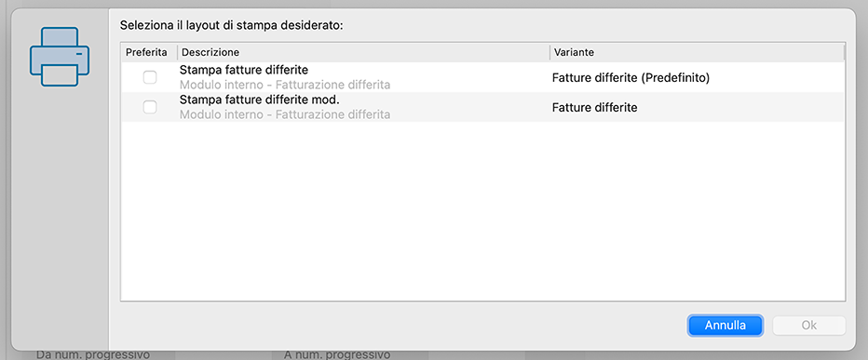The height and width of the screenshot is (360, 868).
Task: Cancel the dialog with Annulla
Action: pos(726,326)
